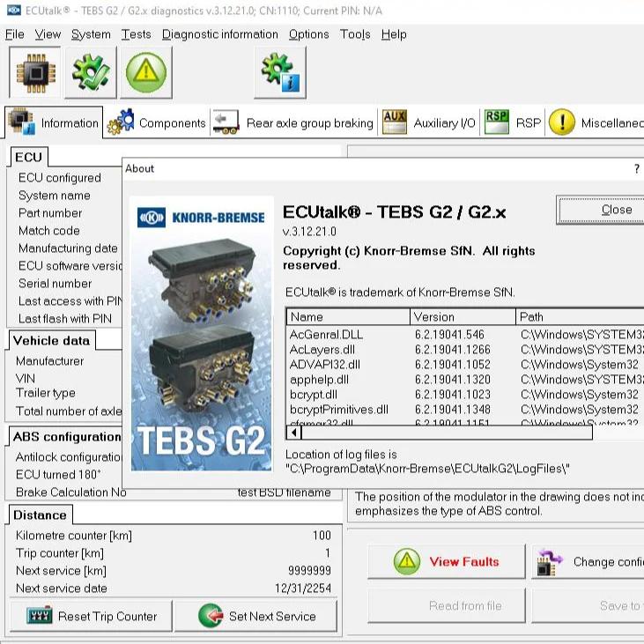
Task: Select the bcrypt.dll row
Action: click(465, 395)
